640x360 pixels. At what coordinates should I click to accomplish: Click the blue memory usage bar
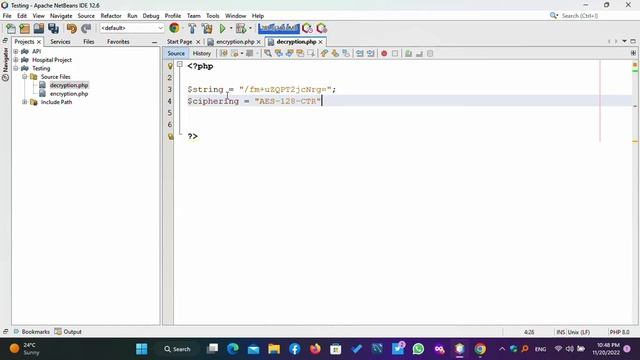click(279, 28)
